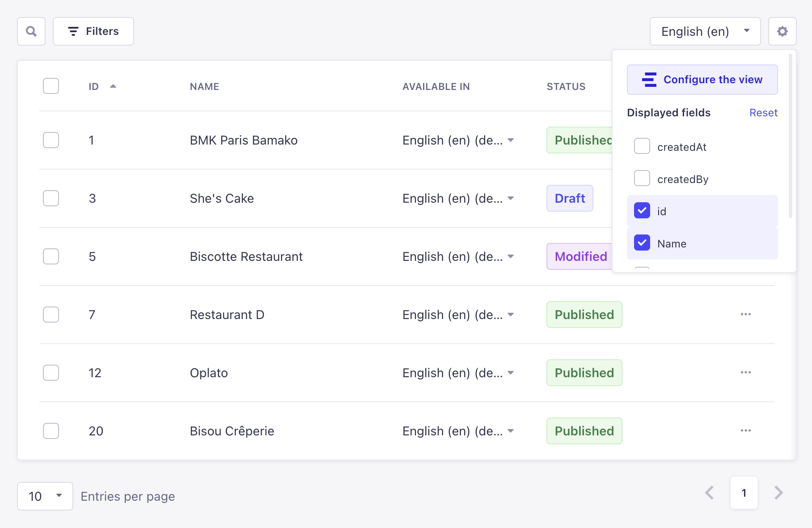Uncheck the id displayed field
Screen dimensions: 812x528
642,210
